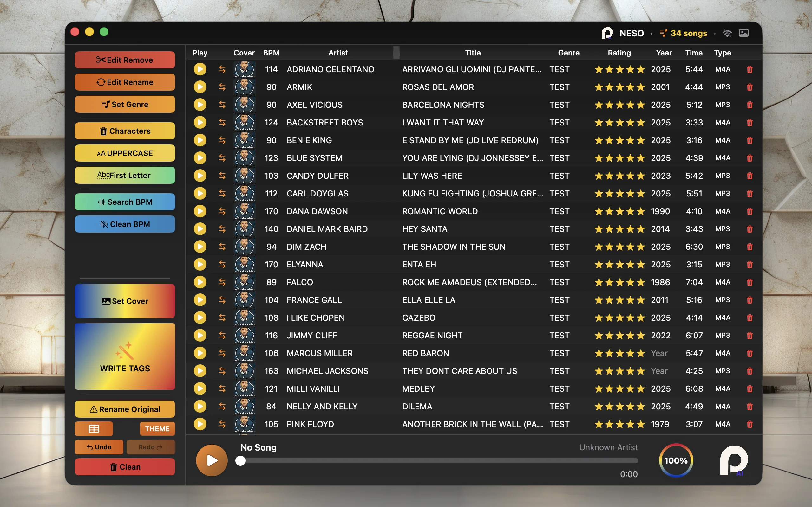Viewport: 812px width, 507px height.
Task: Click the wifi-off icon in the title bar
Action: pyautogui.click(x=727, y=33)
